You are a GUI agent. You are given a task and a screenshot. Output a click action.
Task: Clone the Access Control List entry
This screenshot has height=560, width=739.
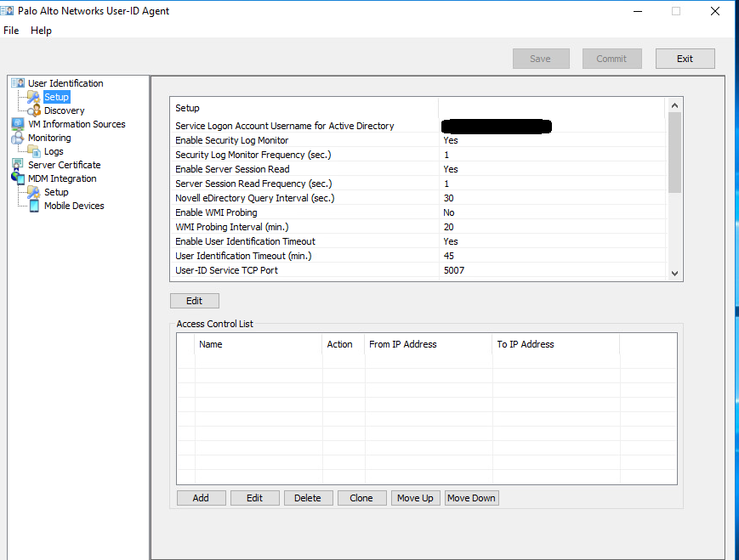(361, 498)
